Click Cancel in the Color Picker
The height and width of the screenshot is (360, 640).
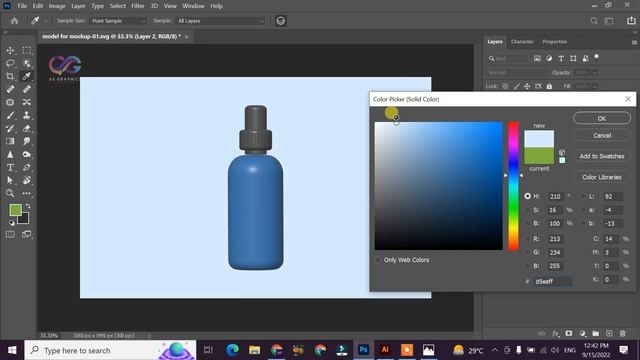click(602, 136)
